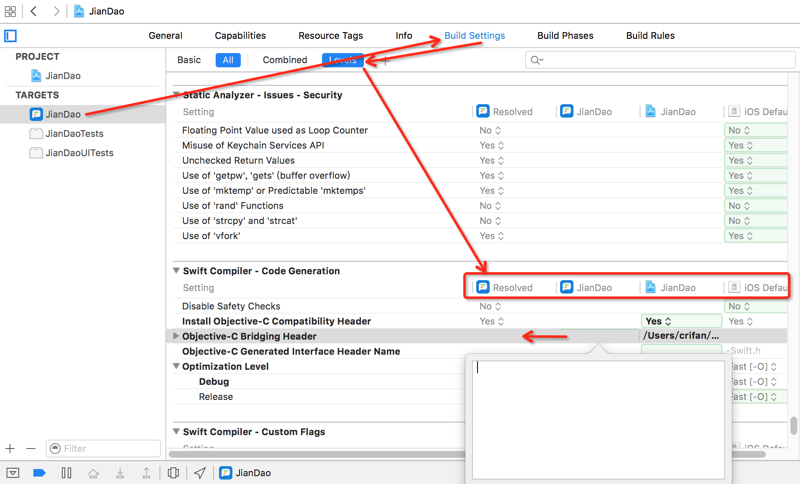Click JianDao target column icon in Swift Compiler header

(x=566, y=287)
